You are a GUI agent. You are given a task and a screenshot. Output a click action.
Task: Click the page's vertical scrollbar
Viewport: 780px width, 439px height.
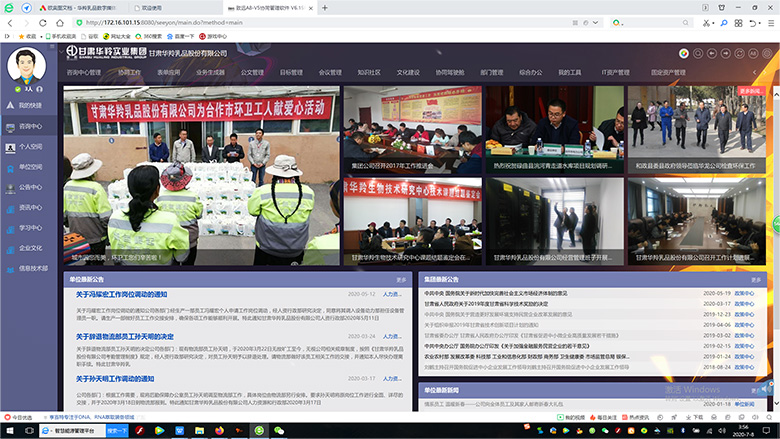(x=776, y=200)
